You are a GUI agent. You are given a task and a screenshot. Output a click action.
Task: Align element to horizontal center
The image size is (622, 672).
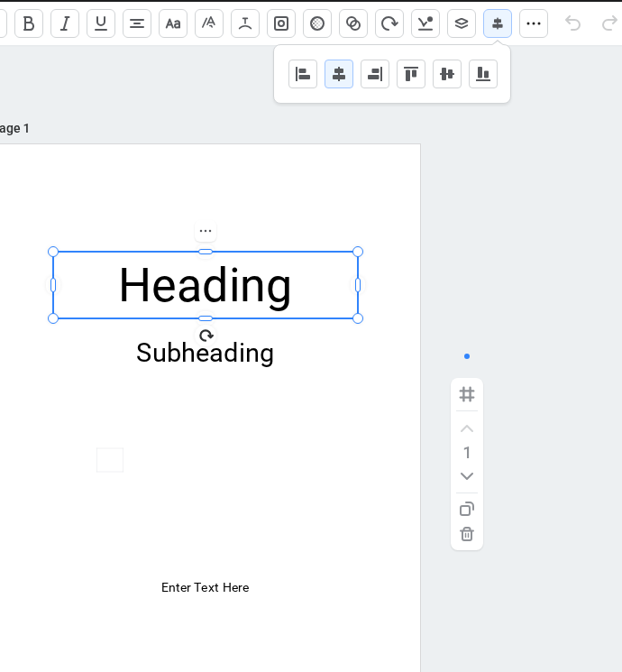click(x=339, y=74)
